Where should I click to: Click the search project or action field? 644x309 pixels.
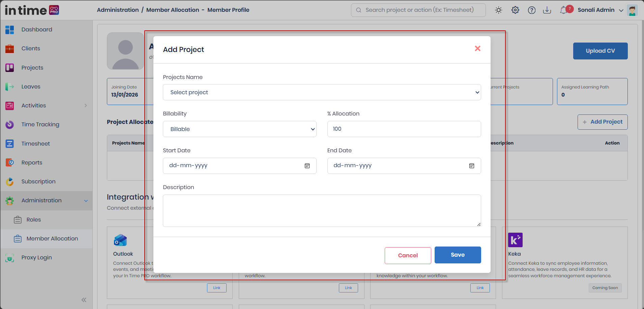(x=418, y=10)
